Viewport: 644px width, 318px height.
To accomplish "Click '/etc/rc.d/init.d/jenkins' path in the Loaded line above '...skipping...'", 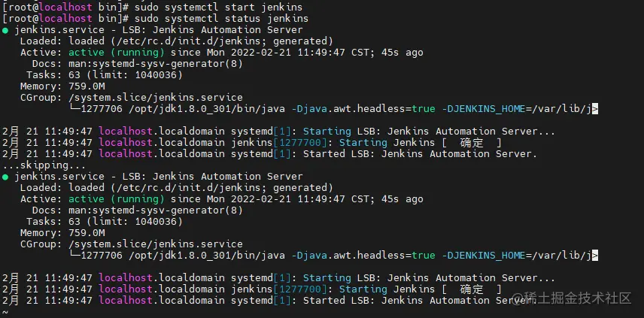I will pyautogui.click(x=188, y=41).
